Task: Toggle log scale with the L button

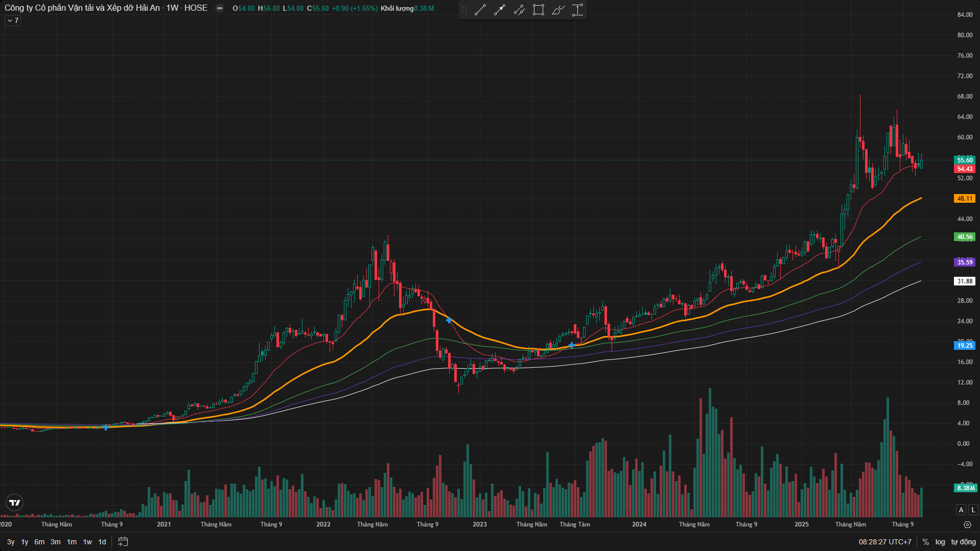Action: [973, 510]
